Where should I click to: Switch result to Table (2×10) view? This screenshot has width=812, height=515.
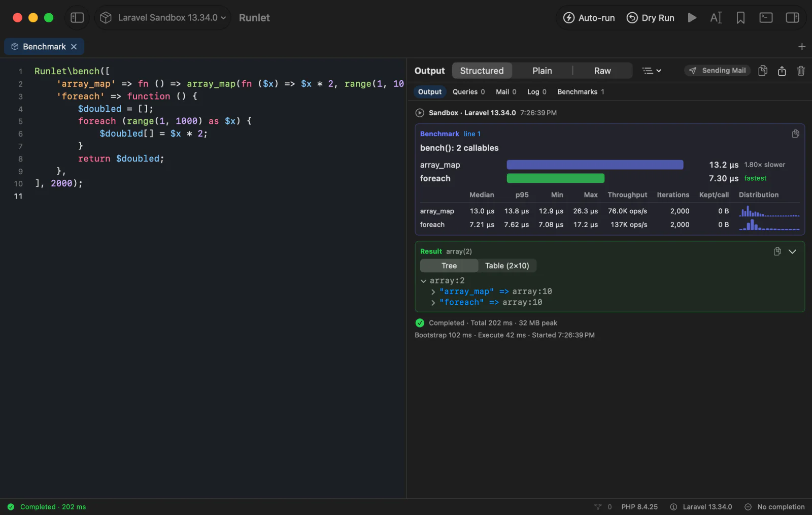point(507,266)
